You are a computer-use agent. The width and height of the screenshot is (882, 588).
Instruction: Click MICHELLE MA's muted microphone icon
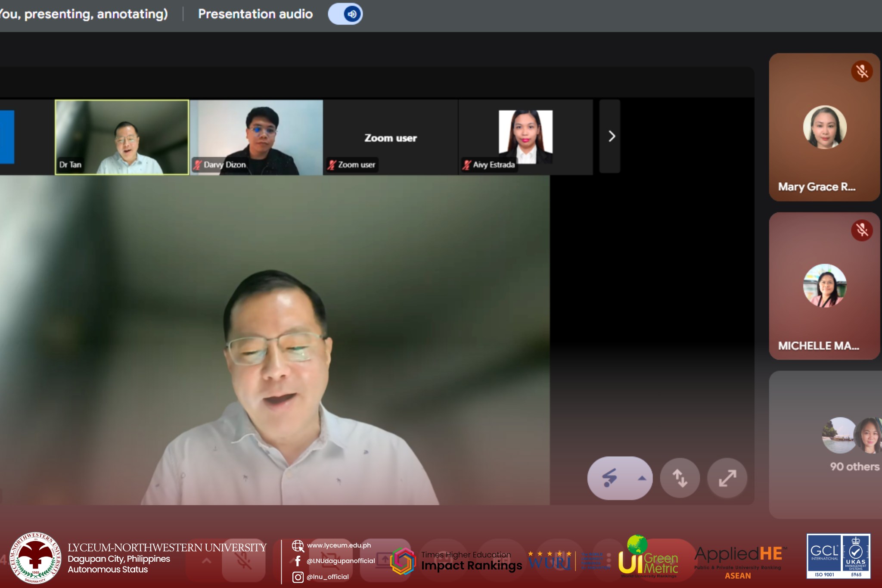(x=861, y=230)
